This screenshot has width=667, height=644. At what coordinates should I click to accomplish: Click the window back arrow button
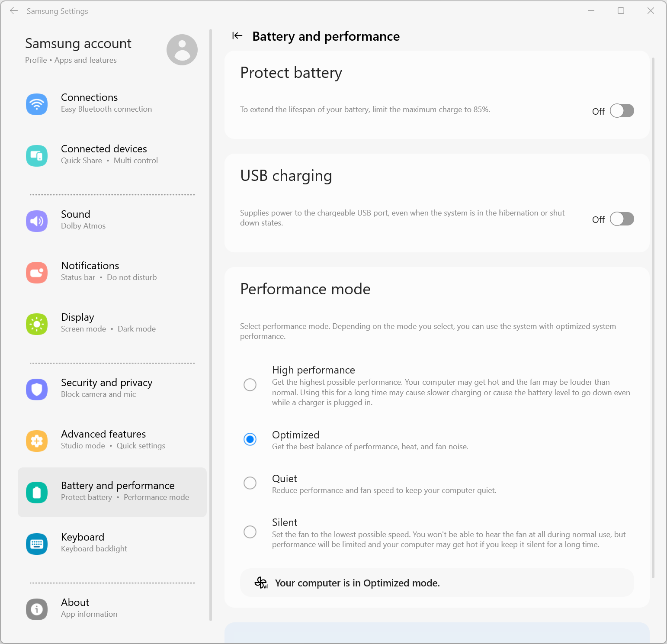pos(14,11)
